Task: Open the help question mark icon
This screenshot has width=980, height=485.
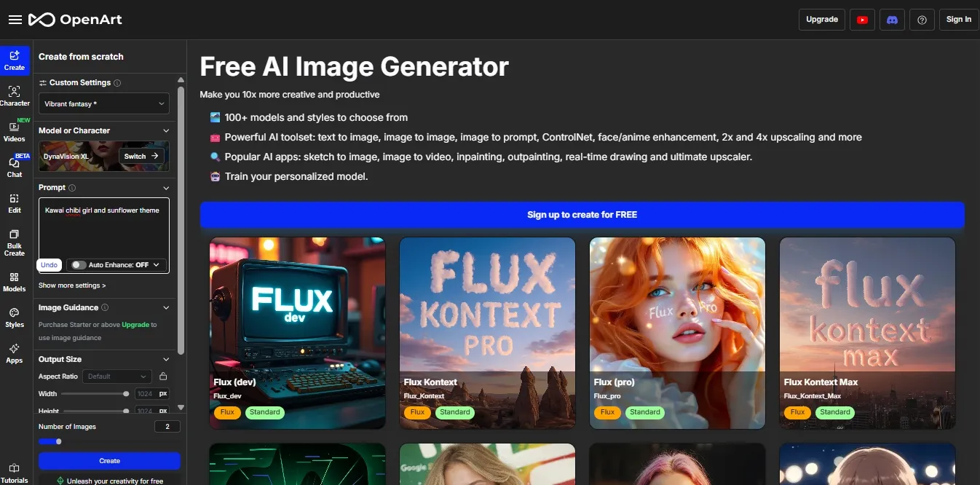Action: [x=922, y=20]
